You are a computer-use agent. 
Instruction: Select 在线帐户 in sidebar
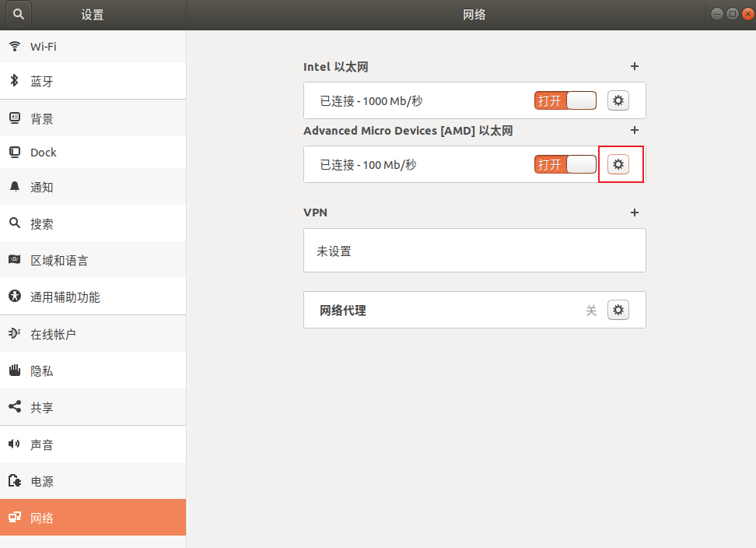point(93,334)
